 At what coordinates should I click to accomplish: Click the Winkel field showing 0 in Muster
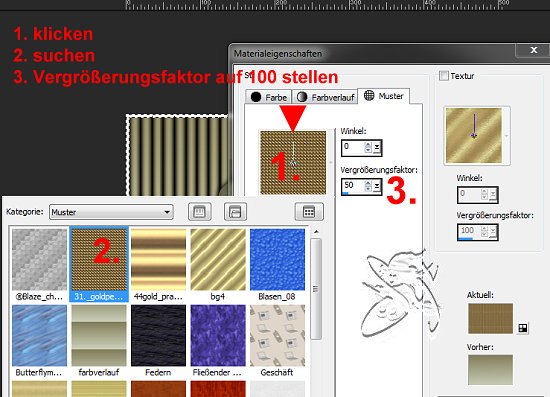pos(353,147)
